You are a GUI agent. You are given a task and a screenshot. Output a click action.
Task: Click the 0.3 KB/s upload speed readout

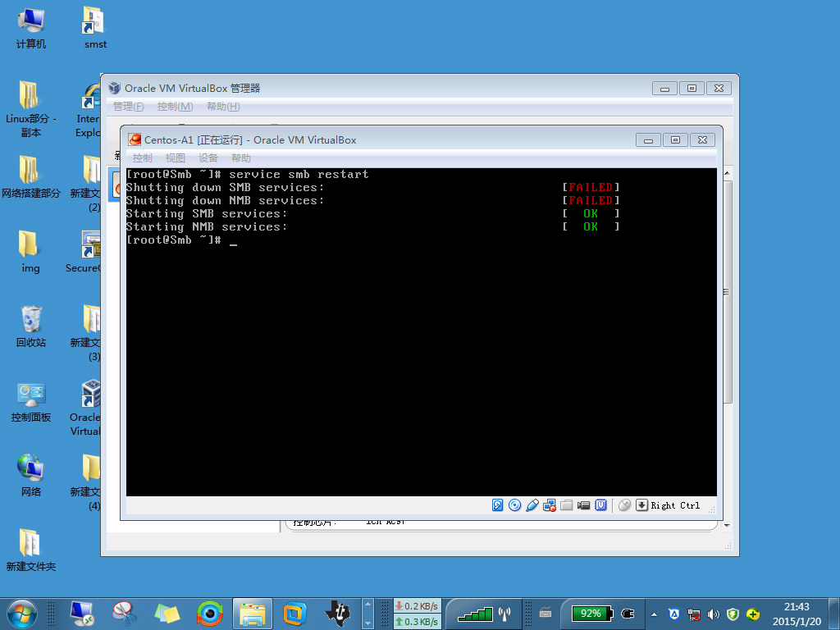[x=417, y=622]
